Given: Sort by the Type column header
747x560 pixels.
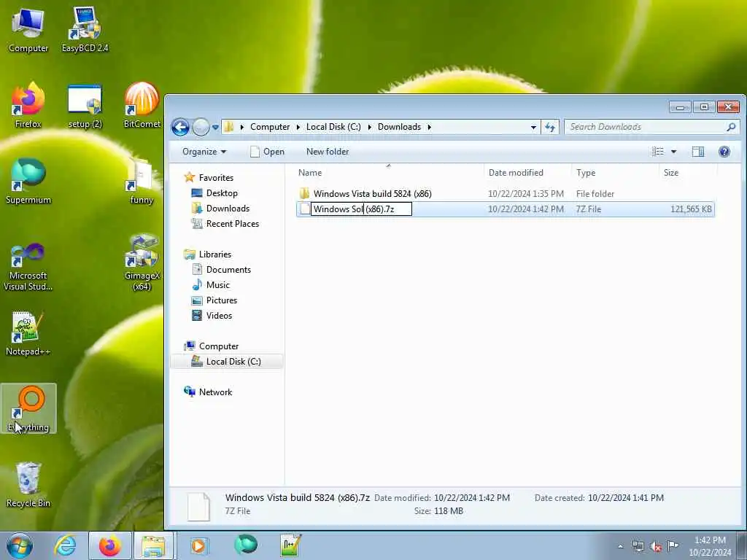Looking at the screenshot, I should point(616,172).
